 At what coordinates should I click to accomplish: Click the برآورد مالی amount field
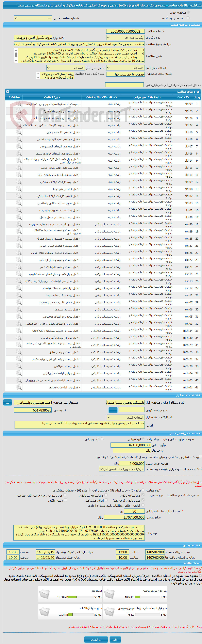[131, 445]
